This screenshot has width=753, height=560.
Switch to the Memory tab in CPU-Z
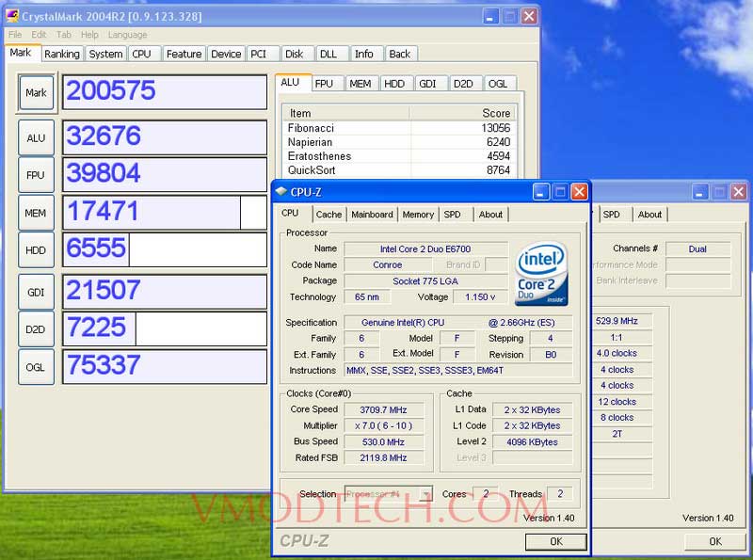418,215
